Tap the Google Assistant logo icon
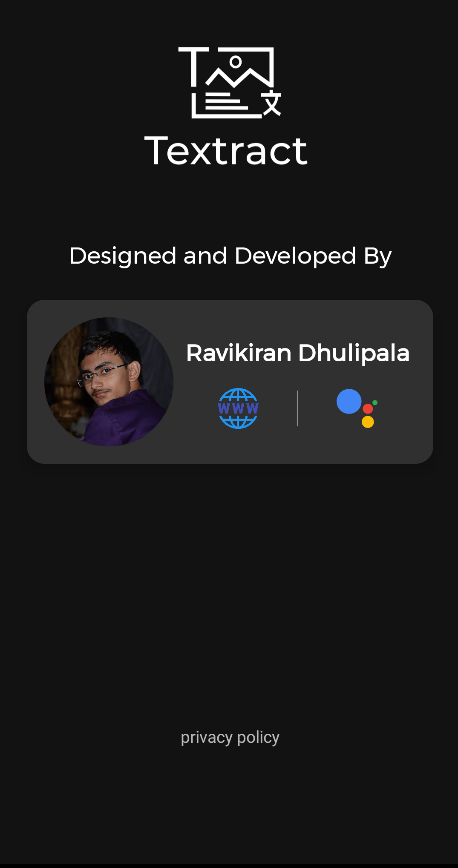458x868 pixels. coord(357,408)
